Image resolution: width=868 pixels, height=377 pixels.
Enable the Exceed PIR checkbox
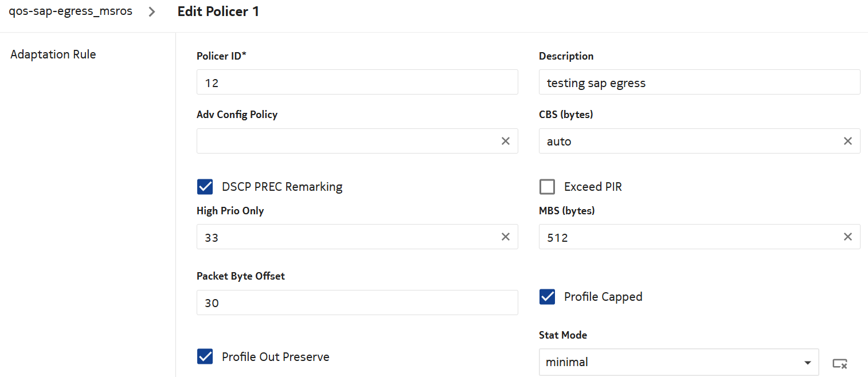coord(548,187)
